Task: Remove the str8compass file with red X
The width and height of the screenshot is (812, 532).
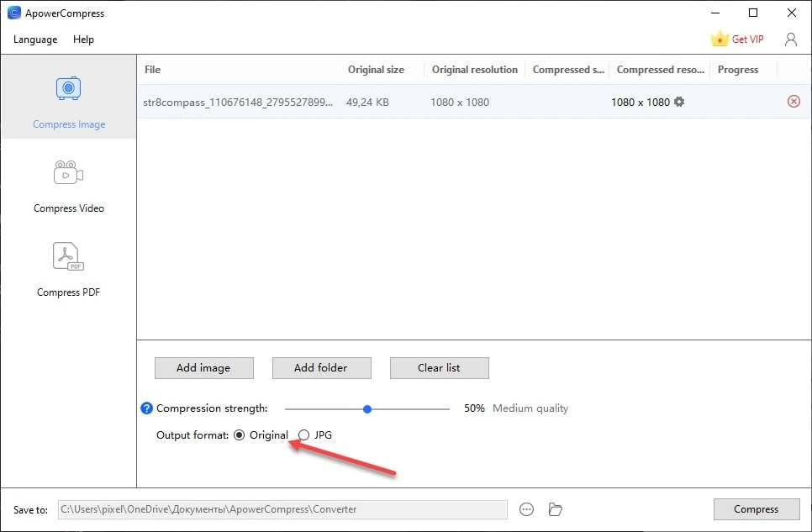Action: [794, 102]
